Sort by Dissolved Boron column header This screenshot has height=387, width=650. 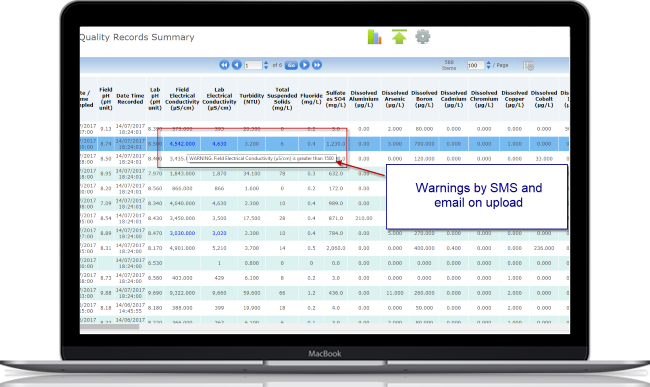click(424, 99)
